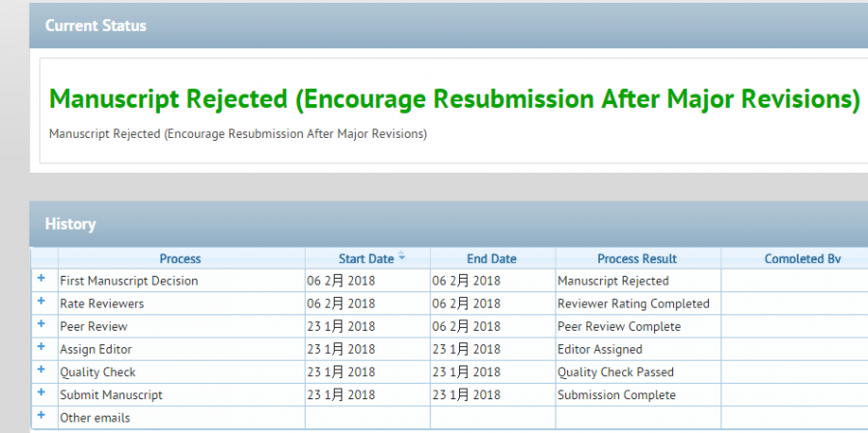This screenshot has height=433, width=868.
Task: Select the Peer Review Complete cell
Action: pyautogui.click(x=618, y=327)
